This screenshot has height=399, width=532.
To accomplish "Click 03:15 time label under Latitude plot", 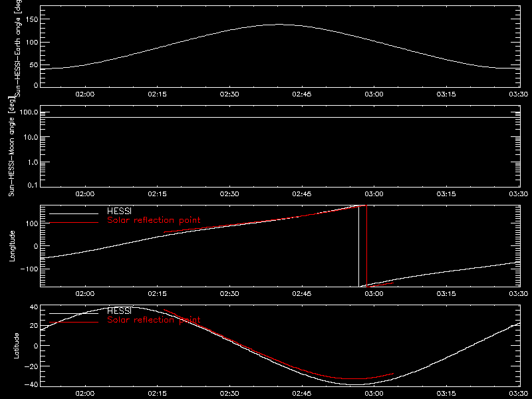I will pos(446,394).
